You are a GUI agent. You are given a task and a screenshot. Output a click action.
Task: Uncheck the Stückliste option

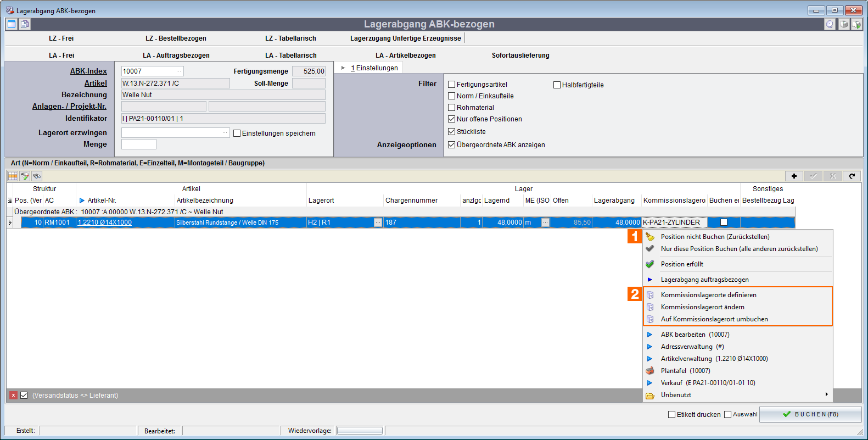(x=452, y=132)
